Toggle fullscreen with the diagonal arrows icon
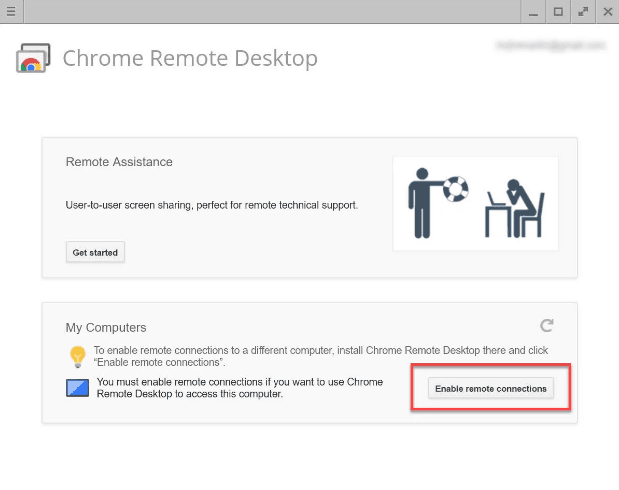This screenshot has height=490, width=619. 582,11
